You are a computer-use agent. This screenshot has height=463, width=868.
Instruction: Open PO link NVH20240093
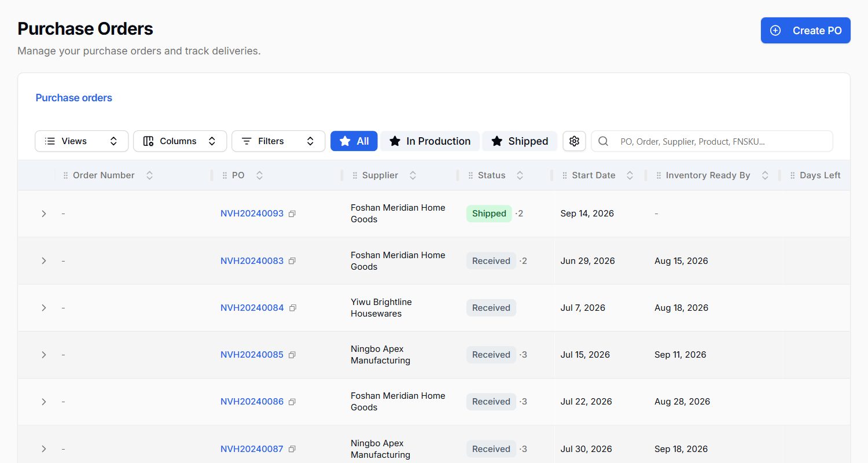[252, 214]
